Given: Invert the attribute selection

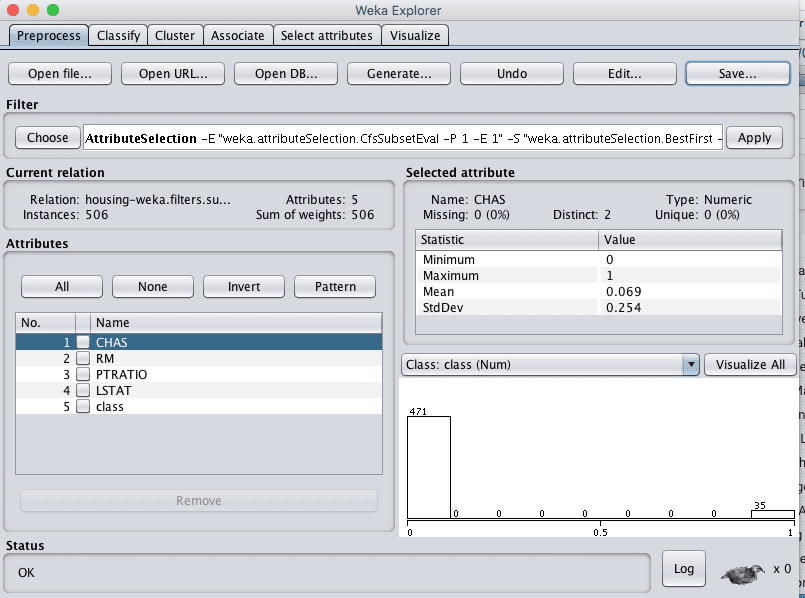Looking at the screenshot, I should tap(244, 286).
